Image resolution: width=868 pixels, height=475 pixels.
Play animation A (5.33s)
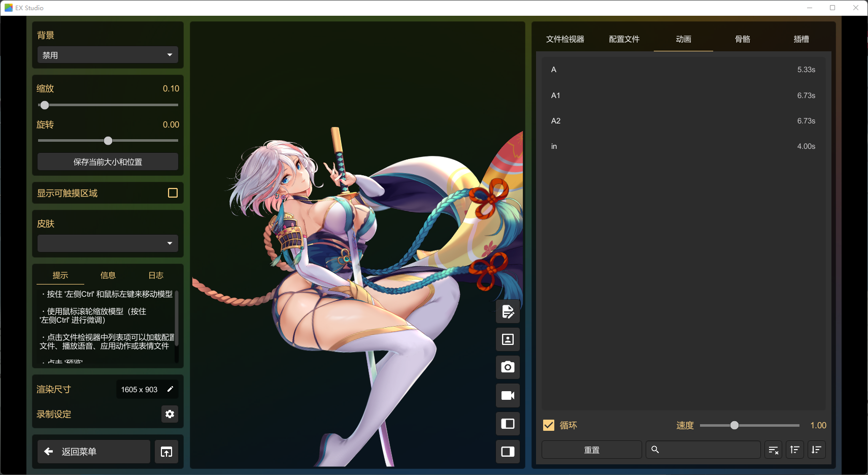point(683,70)
